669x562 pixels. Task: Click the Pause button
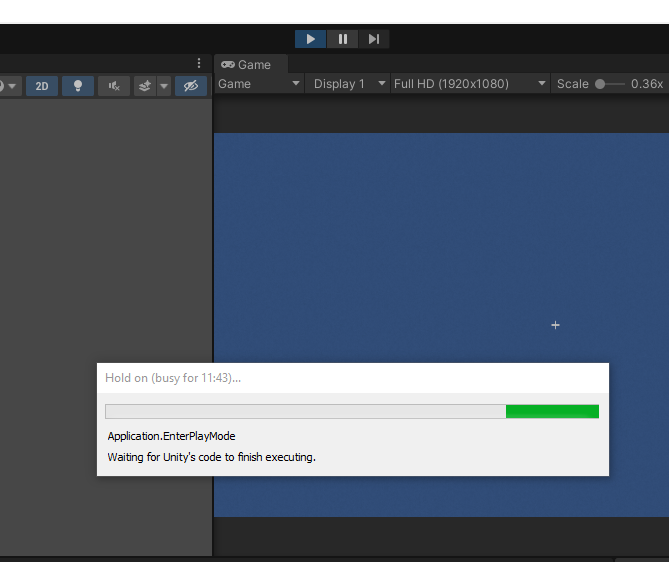tap(343, 39)
